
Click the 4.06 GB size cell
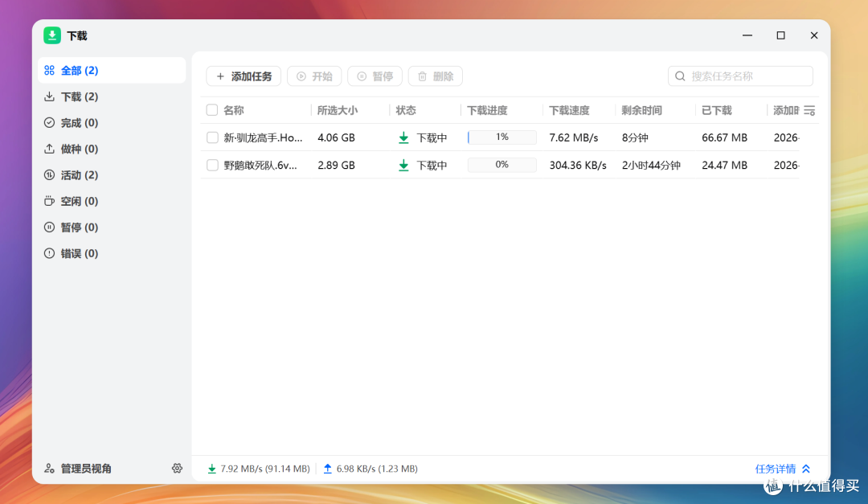coord(336,138)
